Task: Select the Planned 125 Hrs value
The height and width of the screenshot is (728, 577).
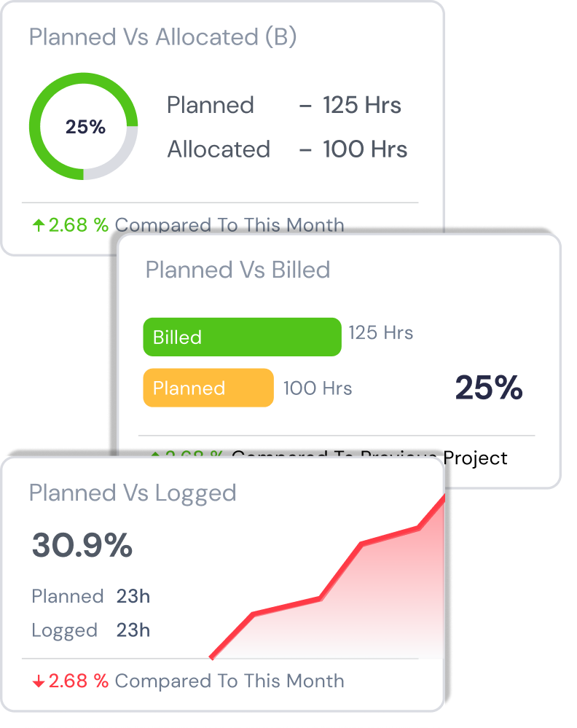Action: 362,105
